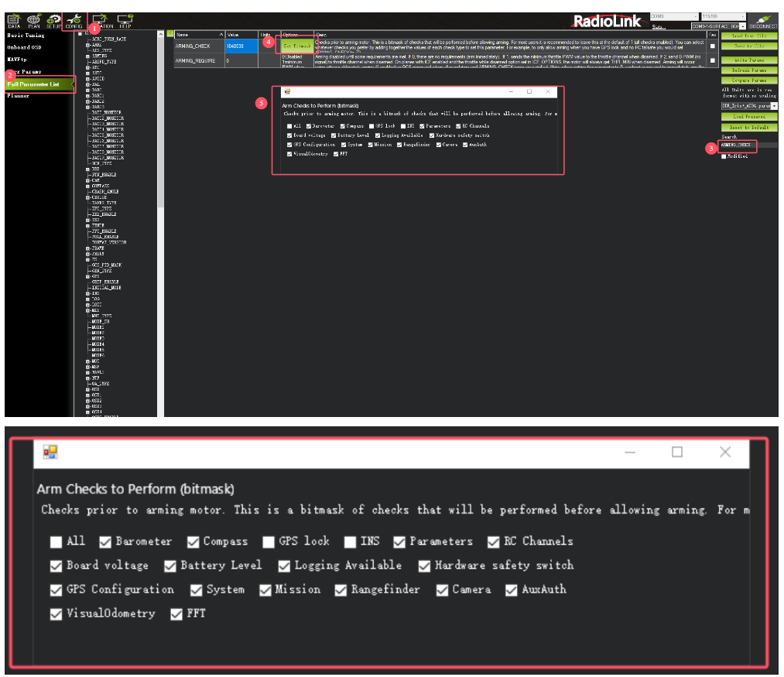Open the HELP monitor icon
This screenshot has height=677, width=784.
point(124,21)
